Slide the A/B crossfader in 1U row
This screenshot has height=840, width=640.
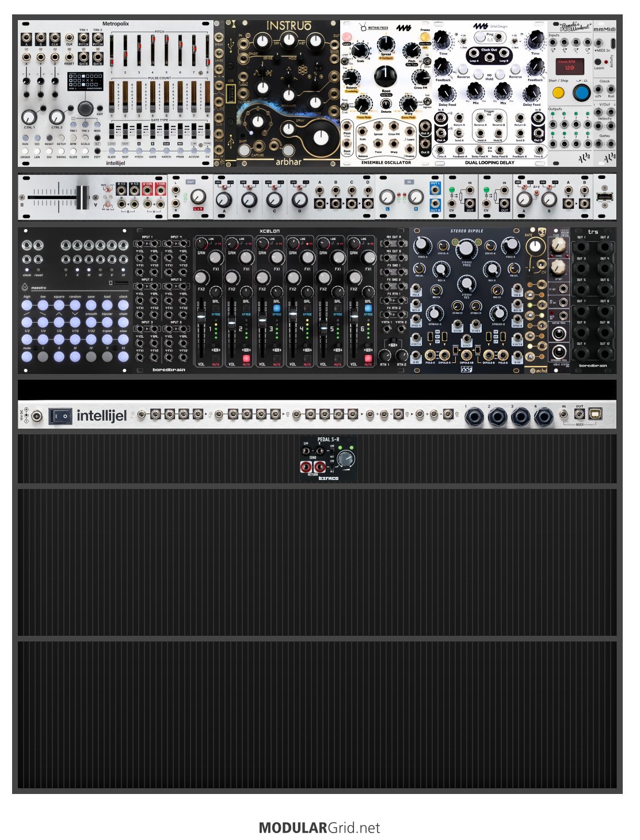click(x=83, y=197)
